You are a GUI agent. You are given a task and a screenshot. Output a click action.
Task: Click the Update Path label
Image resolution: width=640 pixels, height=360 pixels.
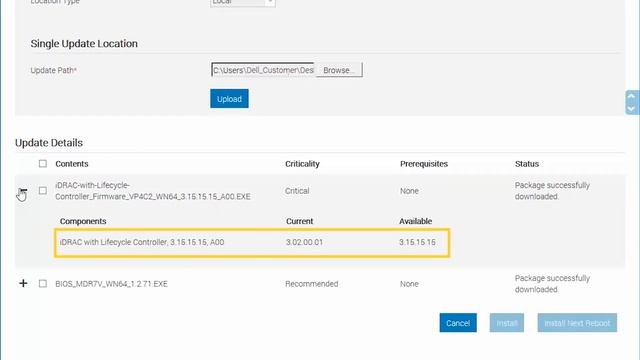(53, 70)
